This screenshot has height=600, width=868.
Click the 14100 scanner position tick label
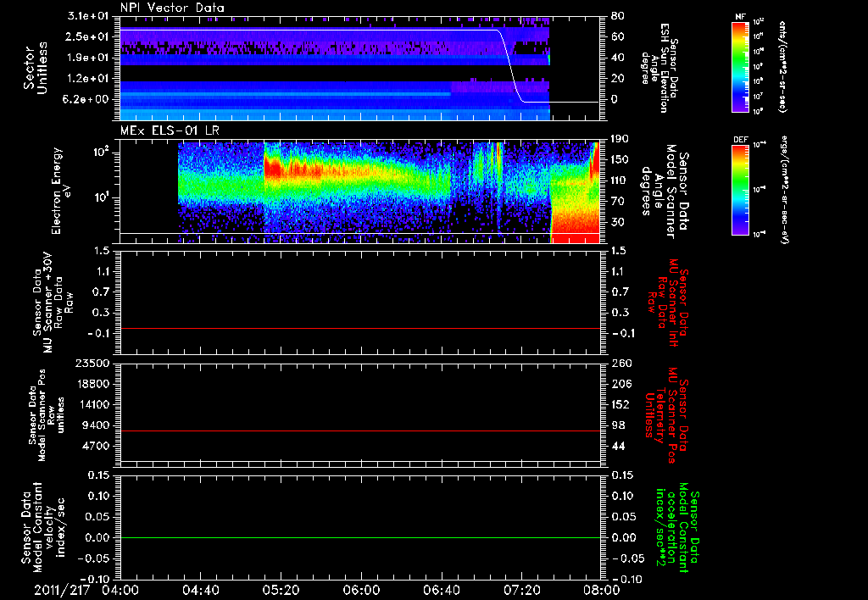(92, 404)
